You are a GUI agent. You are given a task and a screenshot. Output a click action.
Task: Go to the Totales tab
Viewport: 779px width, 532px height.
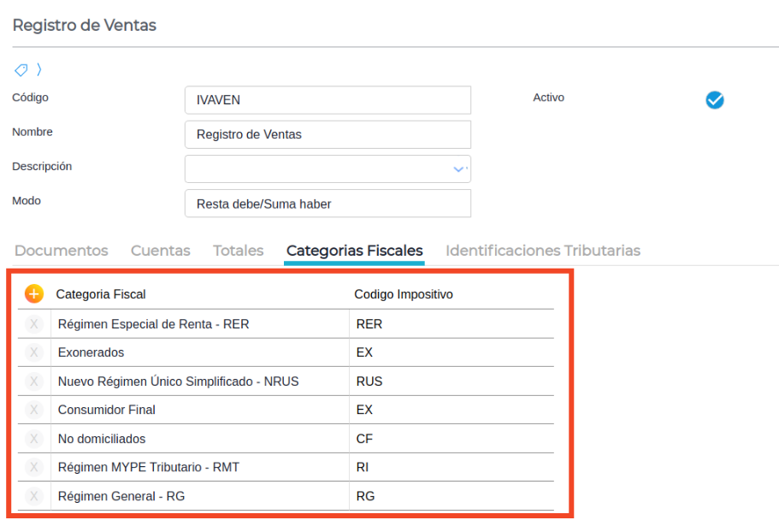tap(238, 251)
